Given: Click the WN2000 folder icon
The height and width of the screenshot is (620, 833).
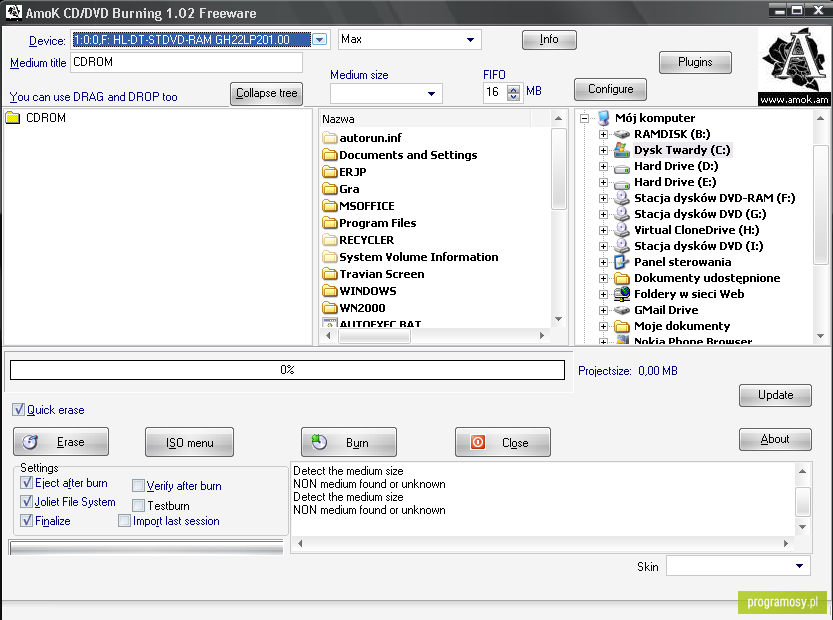Looking at the screenshot, I should [330, 308].
